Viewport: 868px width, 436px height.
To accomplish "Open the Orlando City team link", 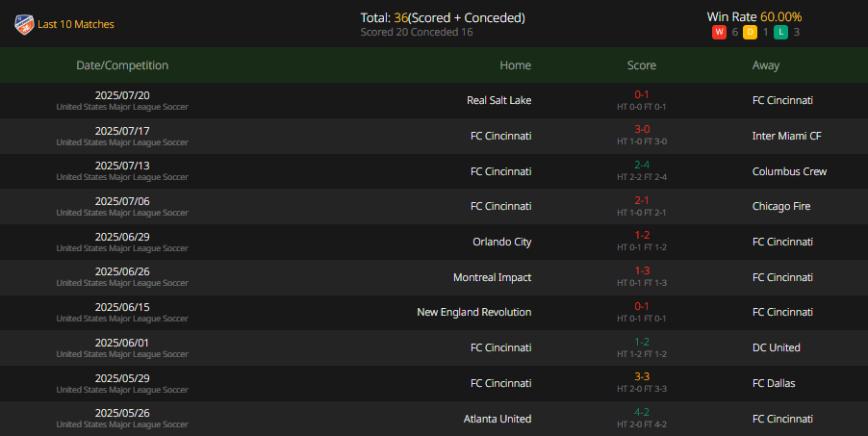I will [x=501, y=242].
